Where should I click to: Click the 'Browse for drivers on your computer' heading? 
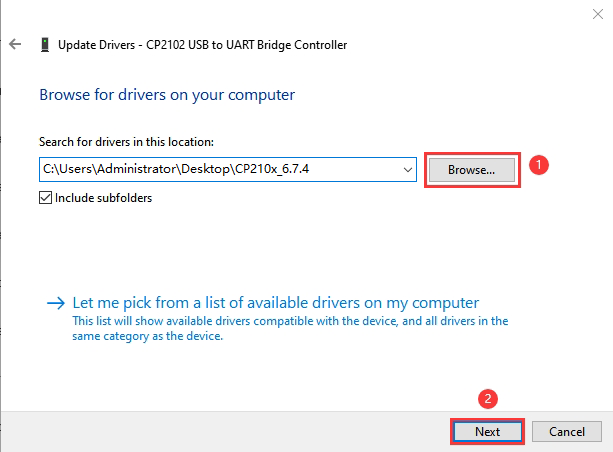coord(167,95)
